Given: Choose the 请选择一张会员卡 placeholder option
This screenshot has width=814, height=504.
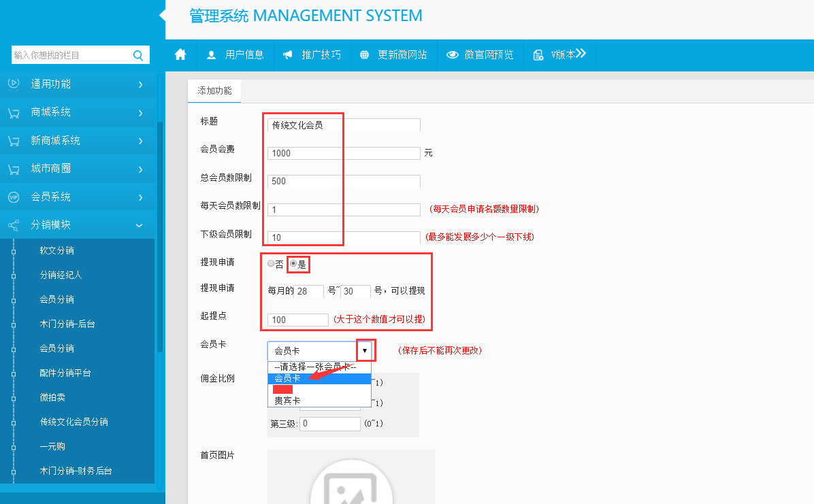Looking at the screenshot, I should (x=319, y=367).
